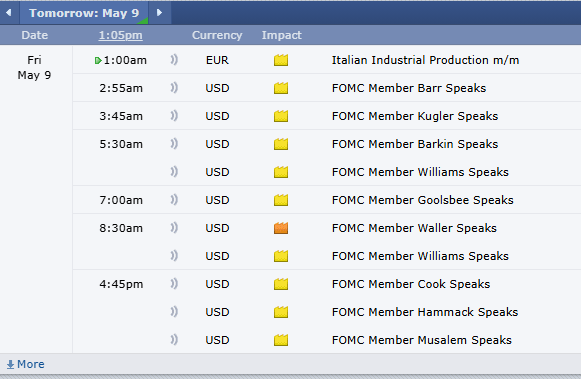The width and height of the screenshot is (581, 379).
Task: Click yellow impact icon for Barr Speaks
Action: [x=281, y=88]
